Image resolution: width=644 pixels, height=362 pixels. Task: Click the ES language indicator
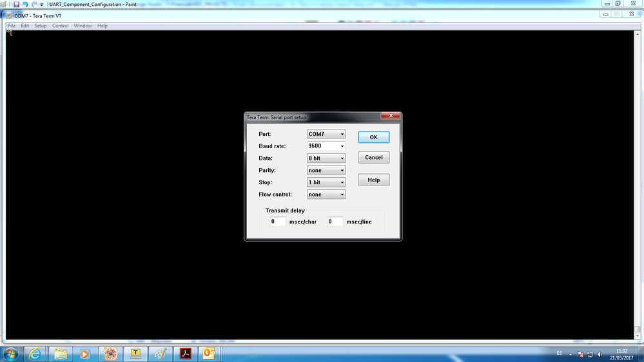click(x=560, y=354)
